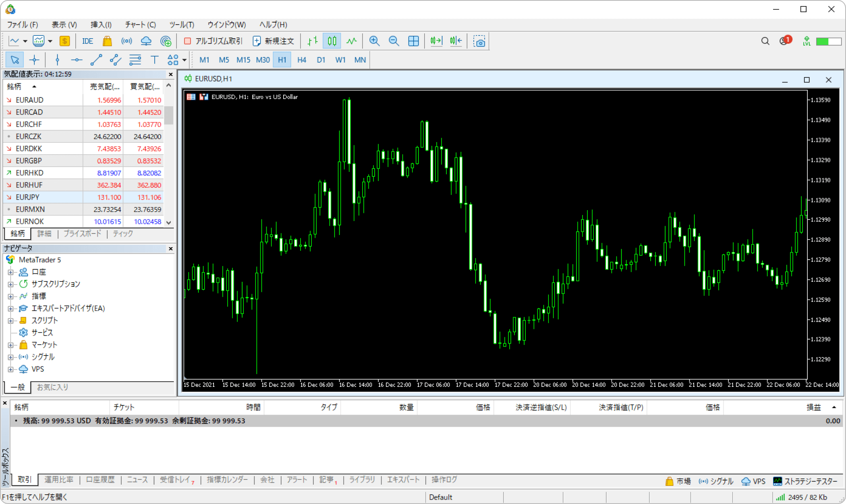The image size is (846, 504).
Task: Click the Market shopping bag toolbar icon
Action: click(x=107, y=41)
